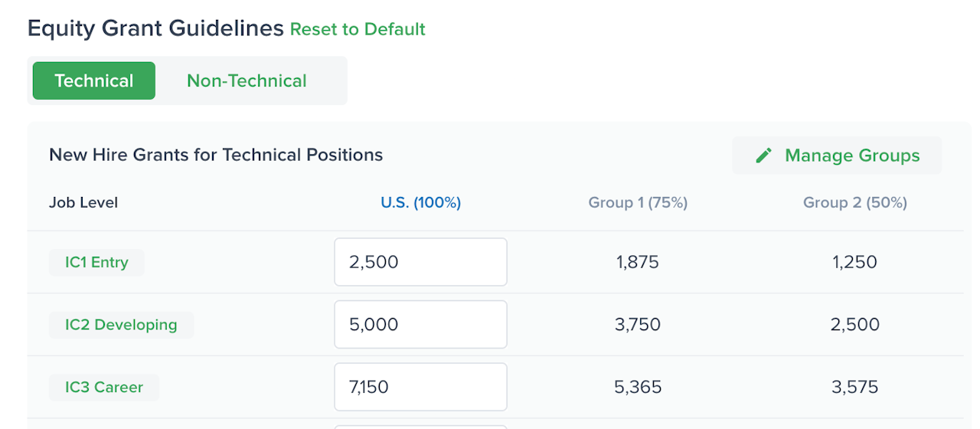Click the IC2 Developing job level tag
This screenshot has width=980, height=429.
point(121,324)
